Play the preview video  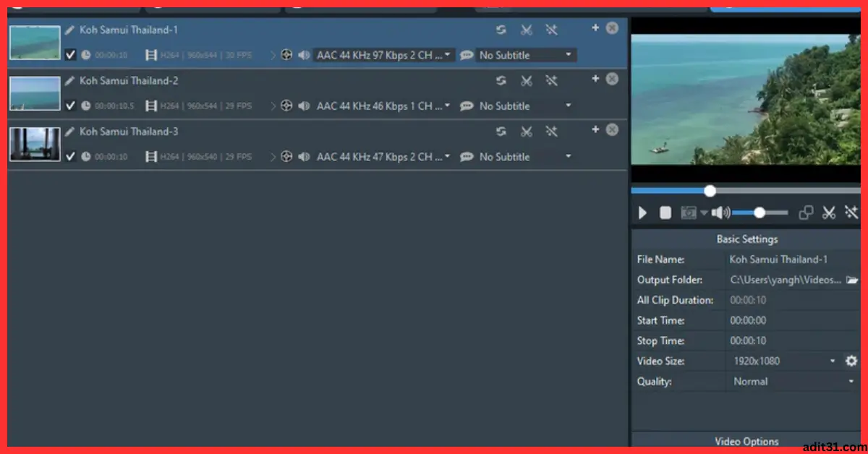642,213
